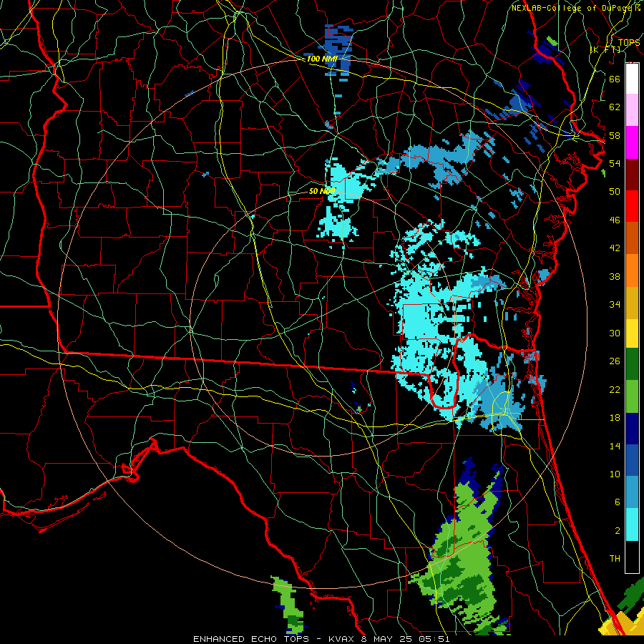Pick the yellow legend swatch
The width and height of the screenshot is (644, 644).
coord(632,333)
